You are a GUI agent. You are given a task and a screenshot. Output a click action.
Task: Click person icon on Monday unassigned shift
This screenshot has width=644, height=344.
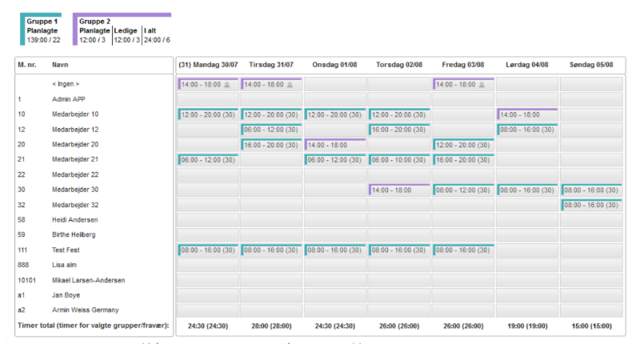click(226, 84)
